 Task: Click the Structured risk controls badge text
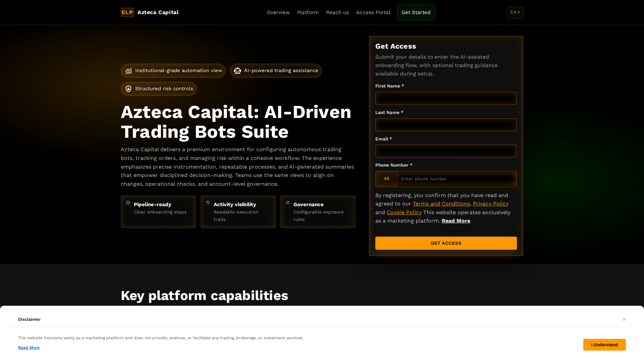164,89
